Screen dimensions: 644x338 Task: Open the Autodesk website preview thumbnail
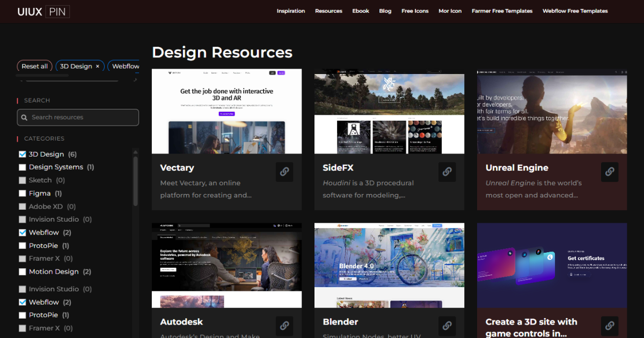click(x=226, y=266)
